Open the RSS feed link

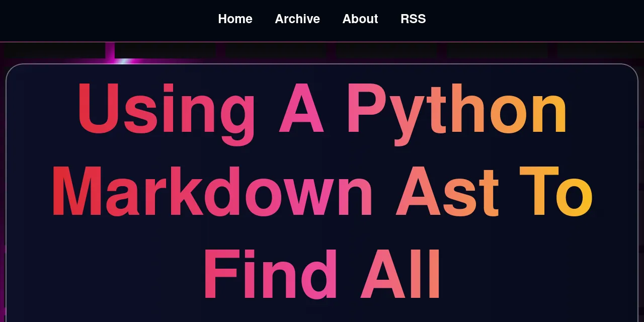point(413,19)
